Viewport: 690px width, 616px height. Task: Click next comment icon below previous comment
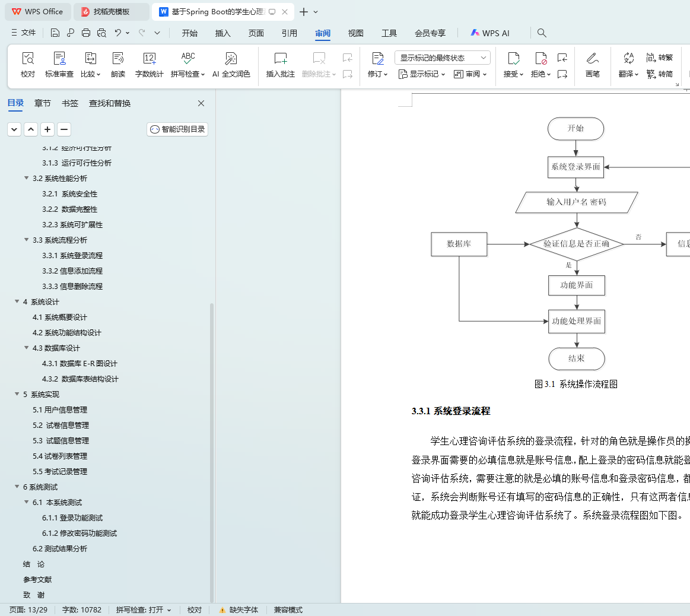pyautogui.click(x=348, y=74)
